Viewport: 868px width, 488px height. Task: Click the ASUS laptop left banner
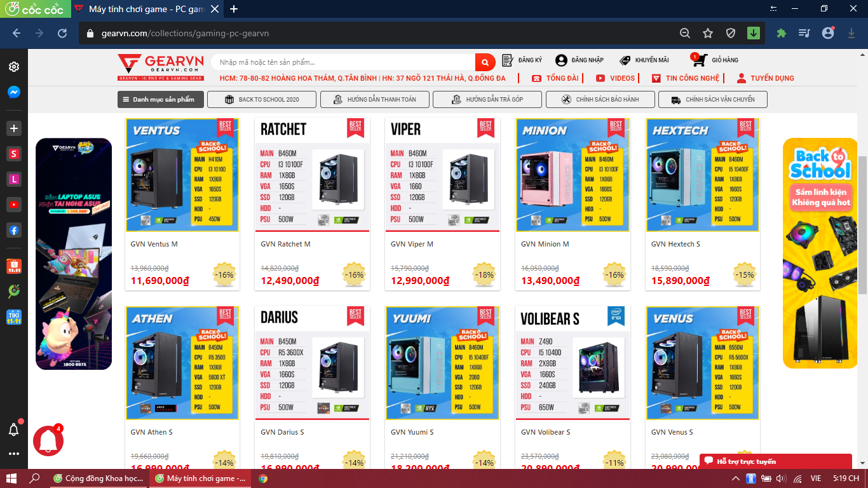tap(74, 254)
